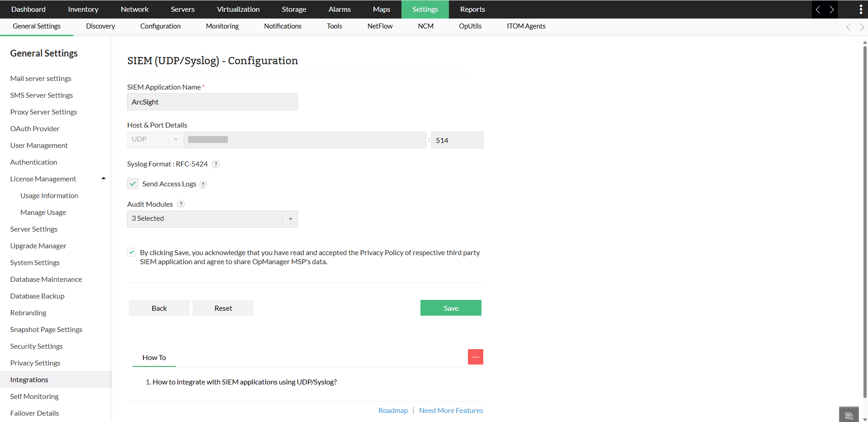Open the Audit Modules help tooltip
Image resolution: width=868 pixels, height=422 pixels.
181,204
